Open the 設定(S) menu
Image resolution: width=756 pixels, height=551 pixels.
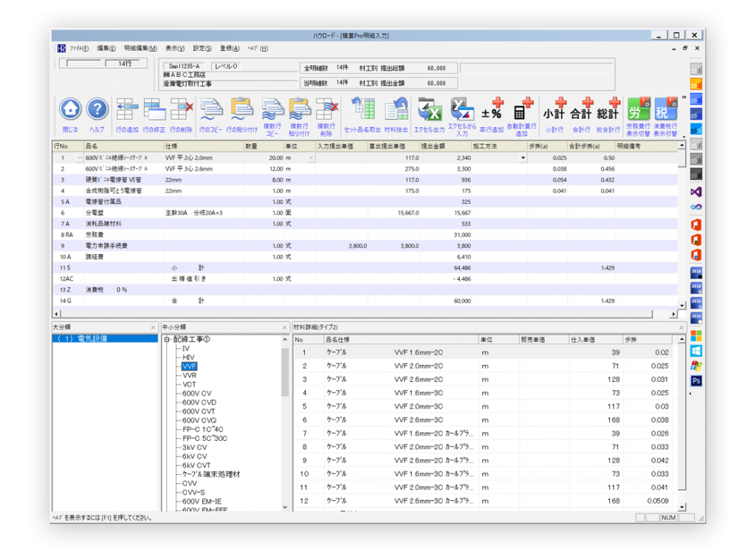pos(202,49)
